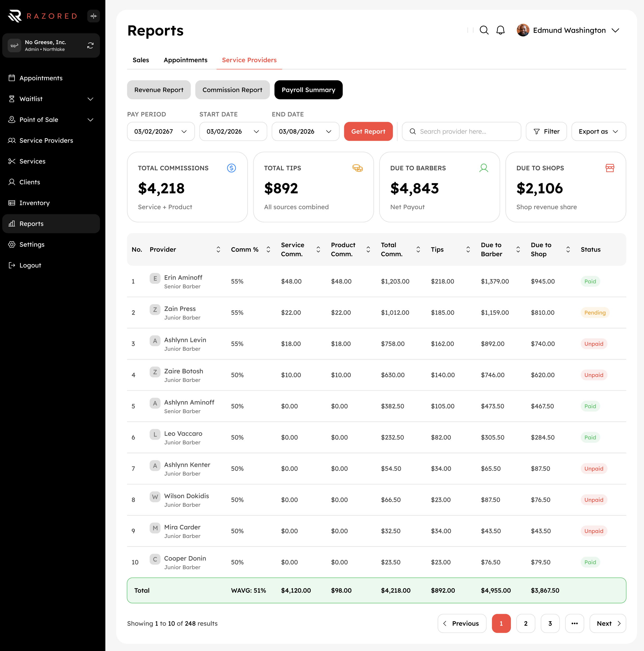
Task: Open provider Ashlynn Levin
Action: pos(185,340)
